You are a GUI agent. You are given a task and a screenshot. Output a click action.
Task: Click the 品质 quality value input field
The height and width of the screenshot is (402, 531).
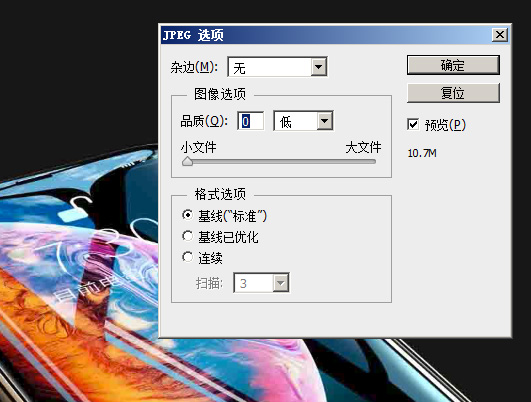pos(251,121)
